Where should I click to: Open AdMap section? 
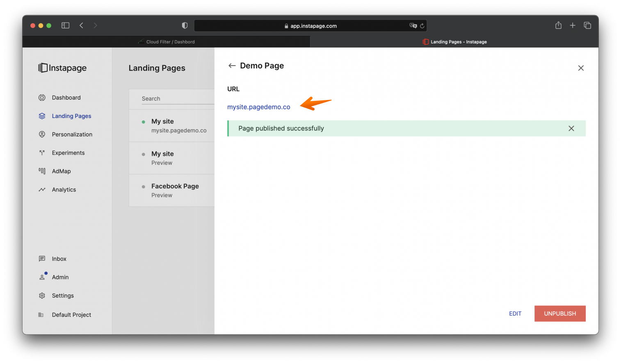(x=61, y=171)
